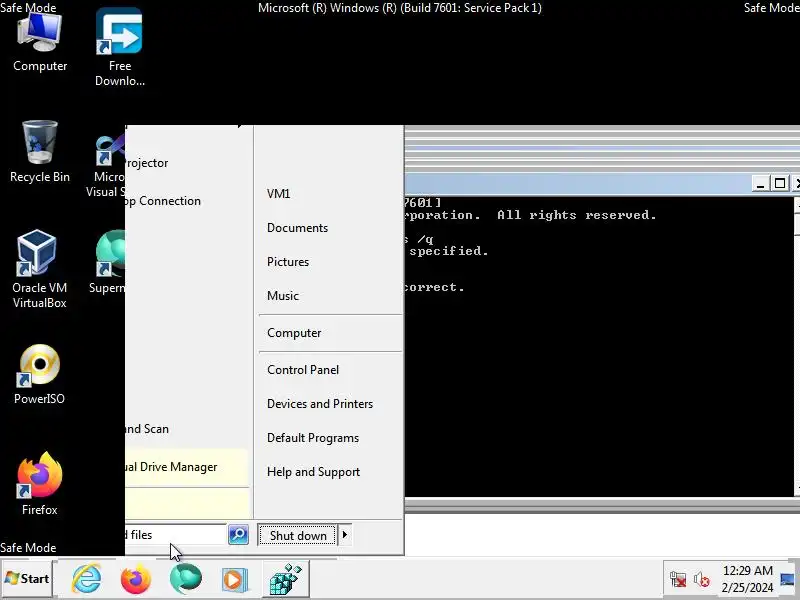The width and height of the screenshot is (800, 600).
Task: Select the Fax and Scan program entry
Action: click(187, 429)
